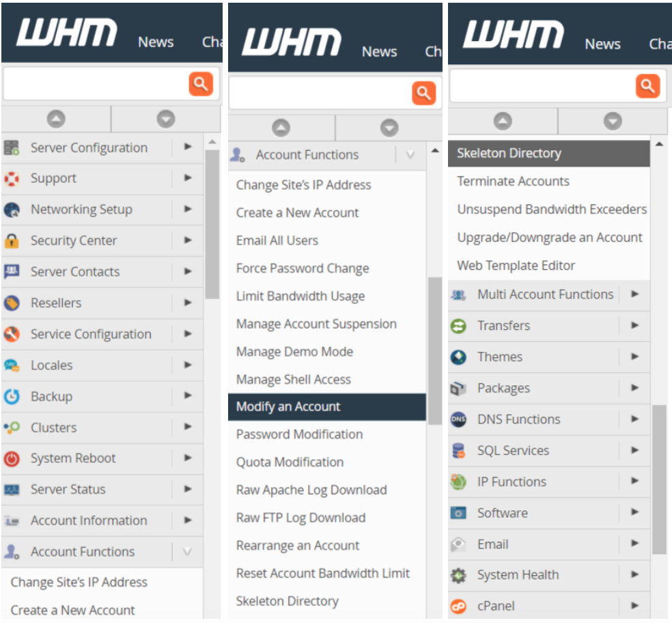
Task: Click scrollbar thumb in left panel
Action: [x=212, y=224]
